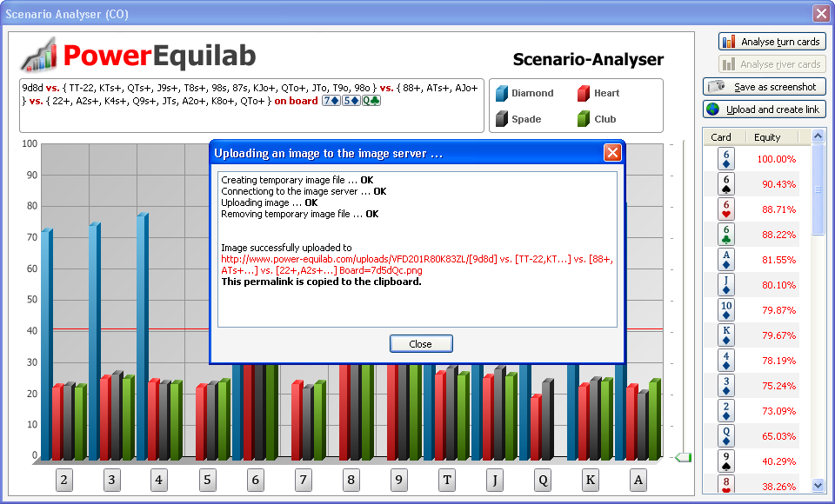
Task: Open the uploaded image permalink
Action: (x=417, y=264)
